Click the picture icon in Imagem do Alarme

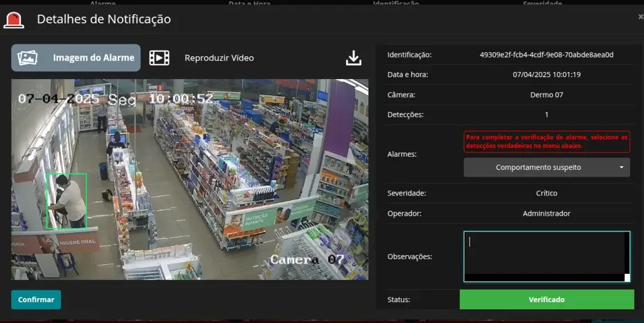pos(28,58)
